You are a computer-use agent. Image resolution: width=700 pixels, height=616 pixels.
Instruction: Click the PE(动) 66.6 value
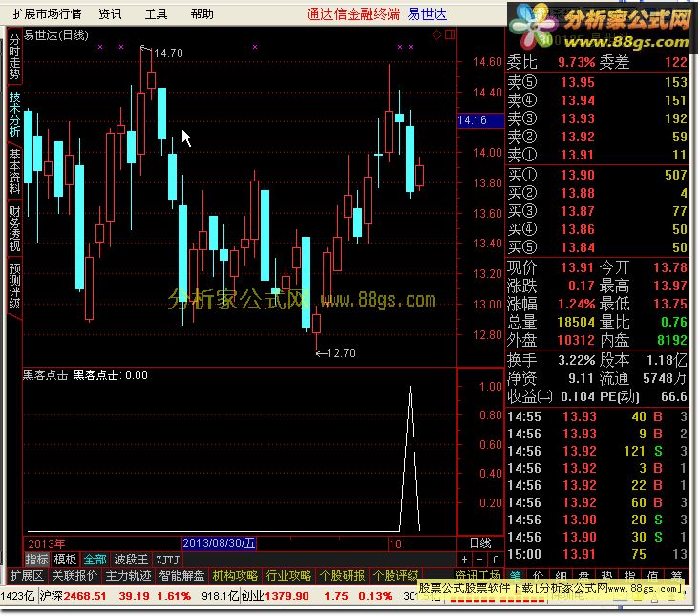pyautogui.click(x=674, y=396)
